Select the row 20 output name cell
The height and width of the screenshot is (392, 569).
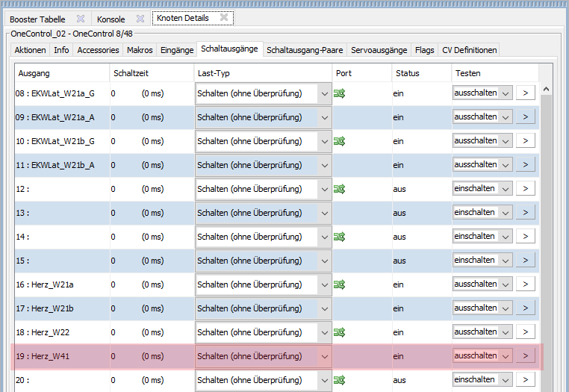(61, 380)
